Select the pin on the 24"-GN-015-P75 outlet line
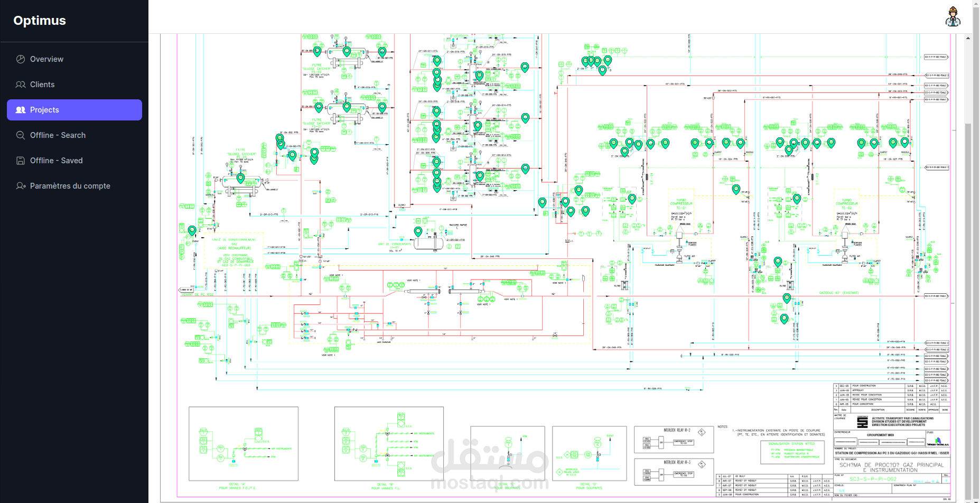Image resolution: width=980 pixels, height=503 pixels. click(525, 67)
